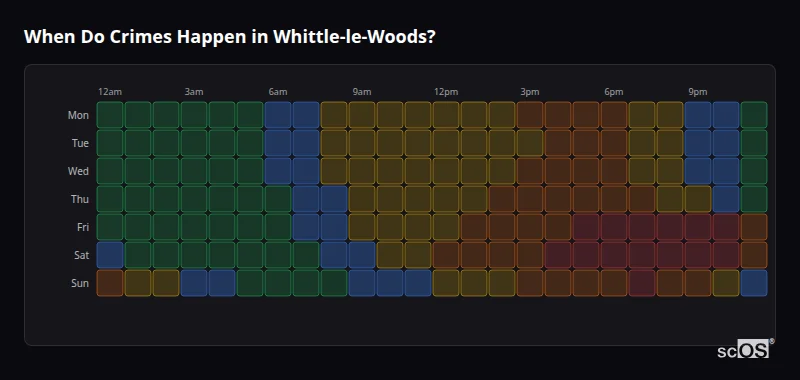Select the green Thursday 6am cell

pyautogui.click(x=278, y=199)
